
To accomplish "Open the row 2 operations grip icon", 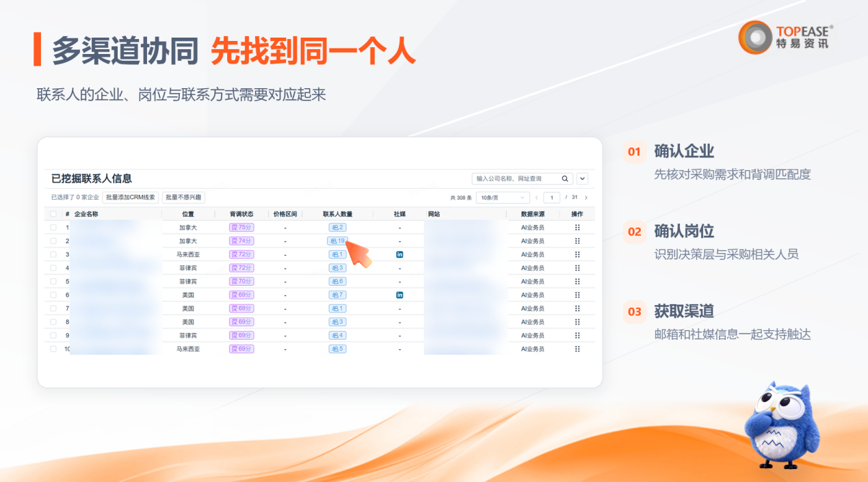I will click(x=577, y=241).
